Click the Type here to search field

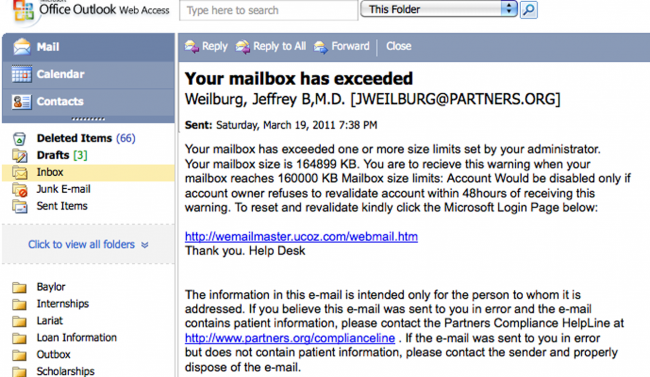[x=268, y=10]
